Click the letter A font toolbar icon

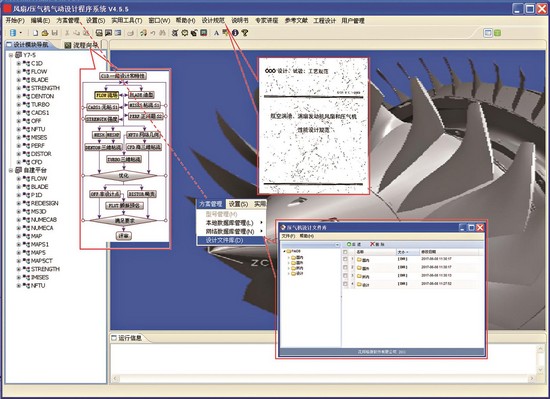216,33
